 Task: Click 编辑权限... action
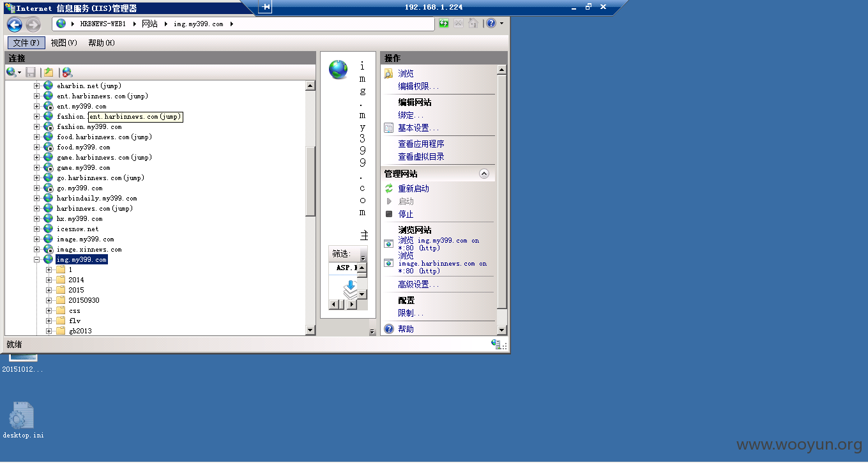click(418, 86)
